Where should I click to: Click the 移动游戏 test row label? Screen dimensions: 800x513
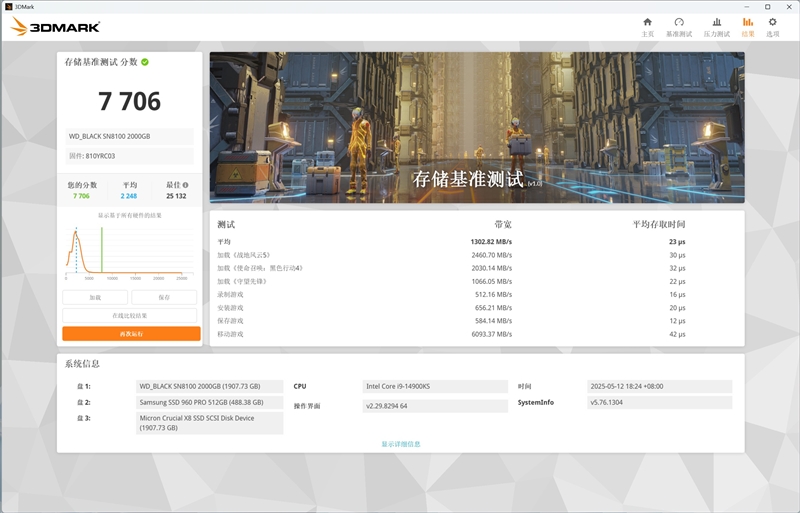pyautogui.click(x=230, y=334)
